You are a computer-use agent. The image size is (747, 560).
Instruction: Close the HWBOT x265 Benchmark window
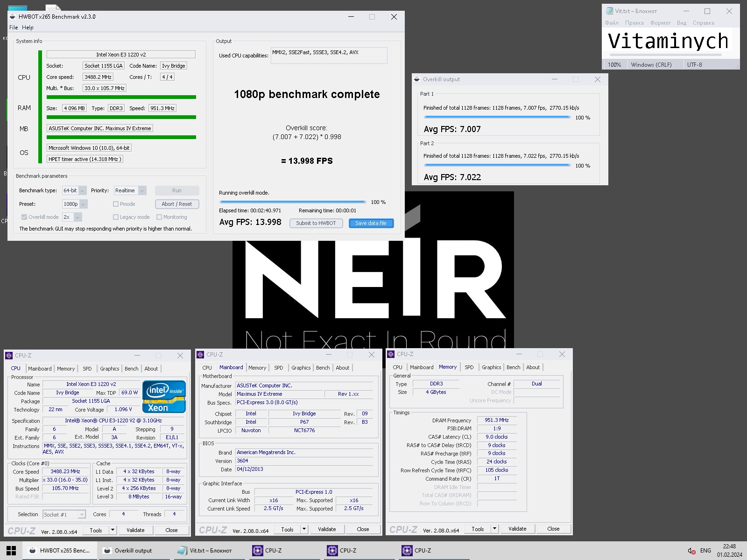pyautogui.click(x=394, y=17)
